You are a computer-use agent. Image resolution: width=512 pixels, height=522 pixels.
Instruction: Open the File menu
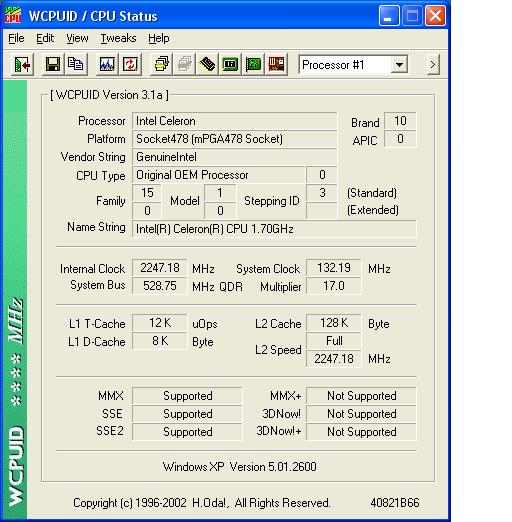point(16,39)
